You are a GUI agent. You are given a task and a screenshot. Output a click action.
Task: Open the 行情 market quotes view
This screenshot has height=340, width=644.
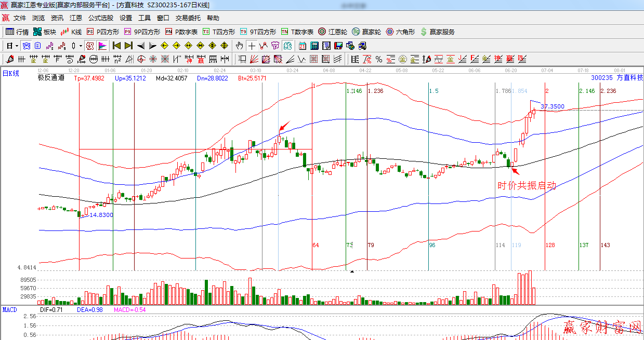pos(17,32)
